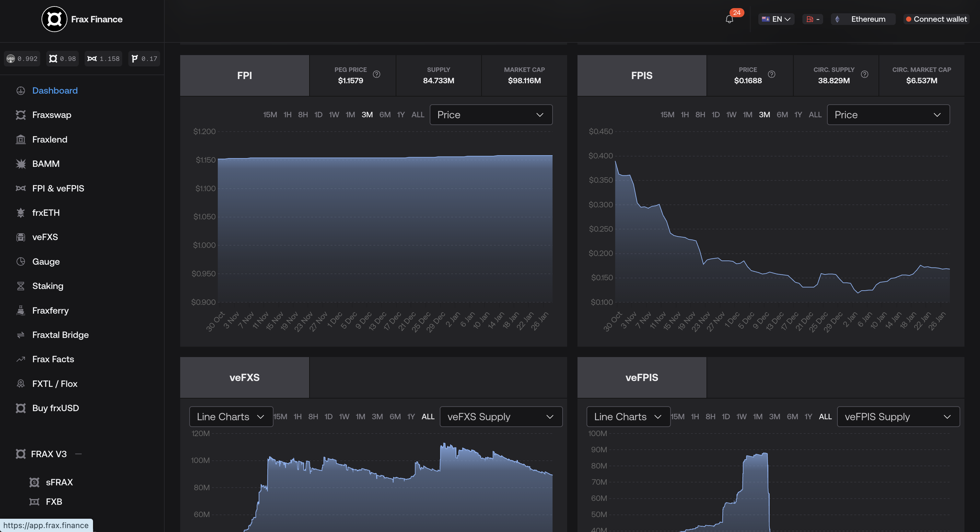Image resolution: width=980 pixels, height=532 pixels.
Task: Select the 3M range on veFXS chart
Action: coord(377,417)
